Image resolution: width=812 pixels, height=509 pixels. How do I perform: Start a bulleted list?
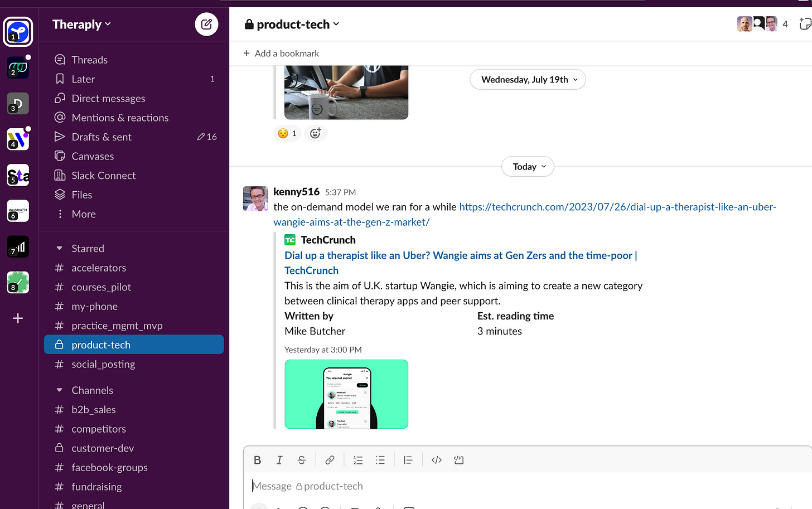tap(380, 460)
